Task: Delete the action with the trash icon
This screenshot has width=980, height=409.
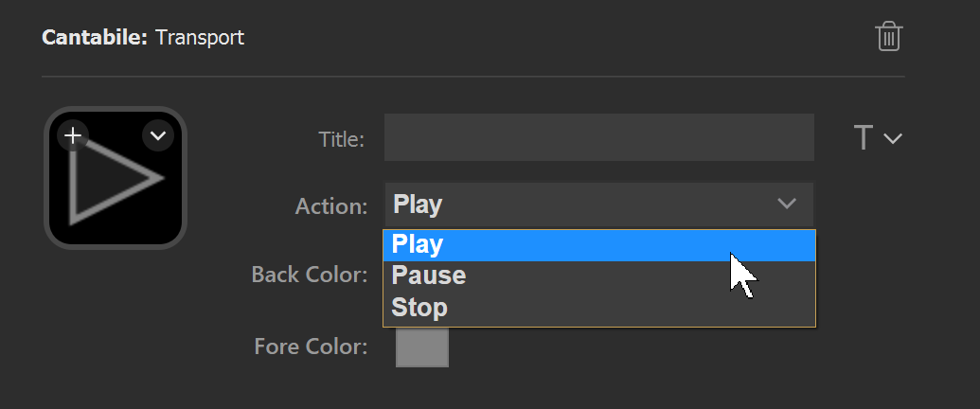Action: tap(889, 37)
